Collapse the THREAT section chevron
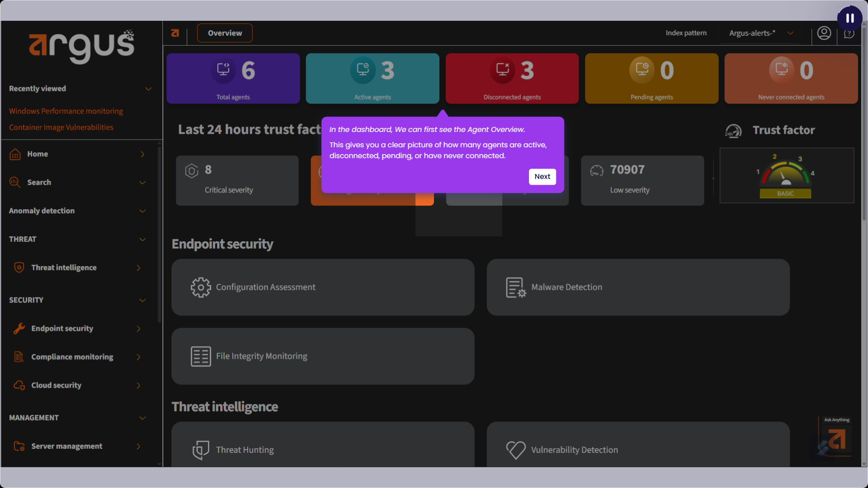This screenshot has width=868, height=488. coord(142,239)
